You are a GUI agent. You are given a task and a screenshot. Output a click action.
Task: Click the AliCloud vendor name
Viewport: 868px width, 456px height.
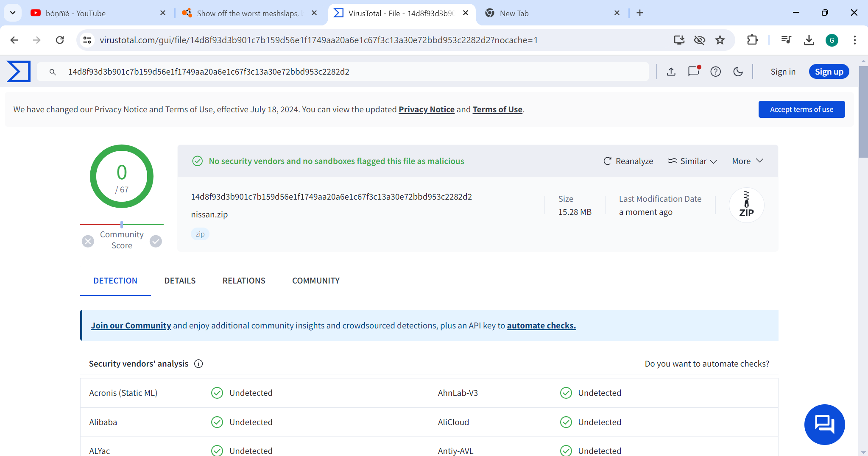coord(453,422)
